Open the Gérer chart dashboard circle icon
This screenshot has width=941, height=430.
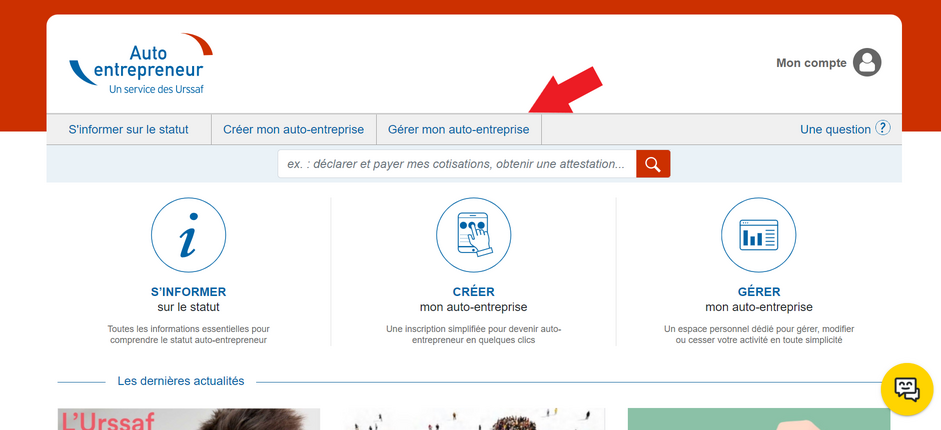point(759,235)
